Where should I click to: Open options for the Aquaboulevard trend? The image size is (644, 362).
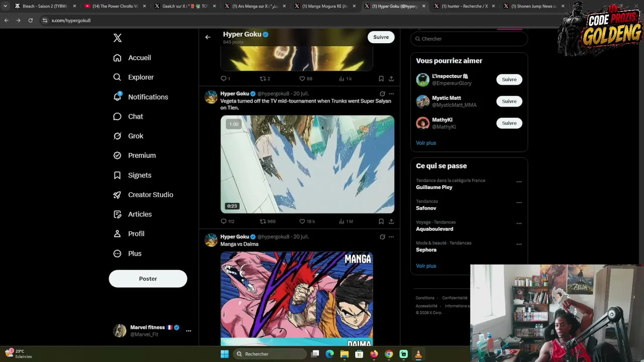point(519,224)
